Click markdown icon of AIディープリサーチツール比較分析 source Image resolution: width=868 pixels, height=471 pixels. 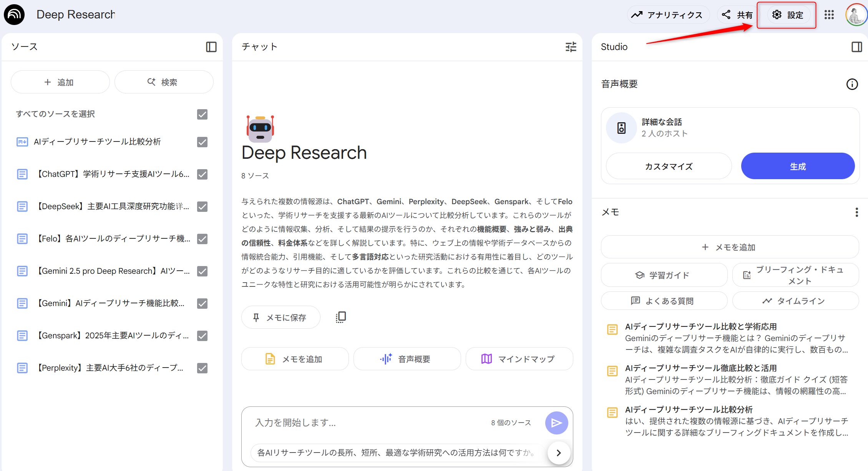pos(22,142)
